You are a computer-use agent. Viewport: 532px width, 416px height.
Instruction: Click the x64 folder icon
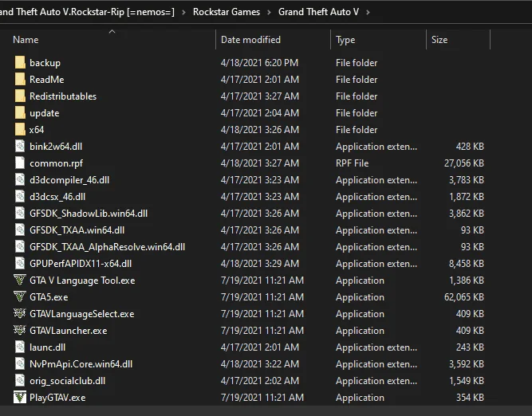(20, 130)
